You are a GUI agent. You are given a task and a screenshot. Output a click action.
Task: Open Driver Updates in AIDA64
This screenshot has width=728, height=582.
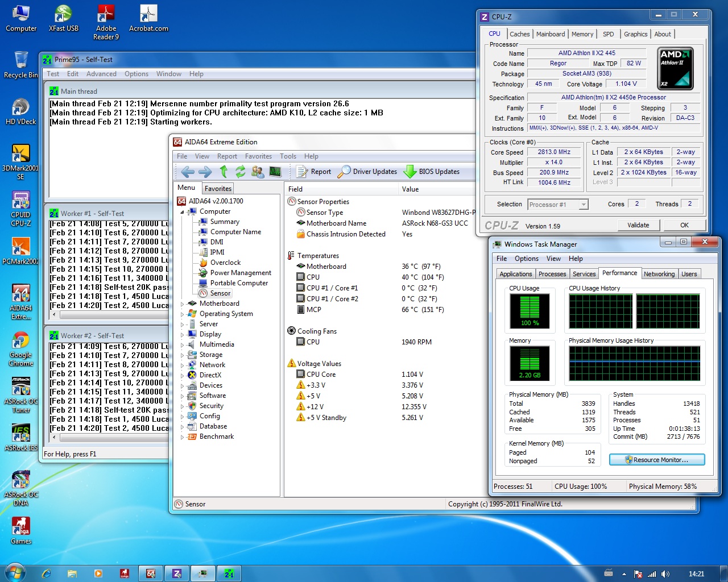coord(367,172)
